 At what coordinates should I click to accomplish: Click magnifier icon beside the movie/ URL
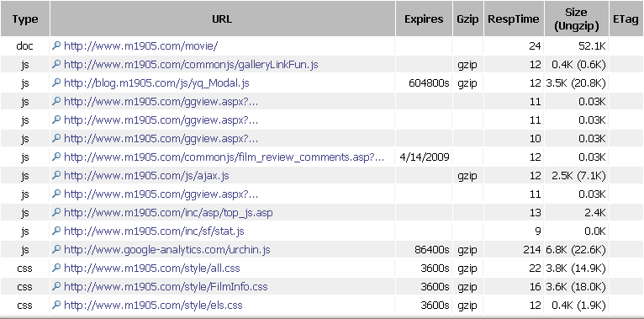[56, 46]
